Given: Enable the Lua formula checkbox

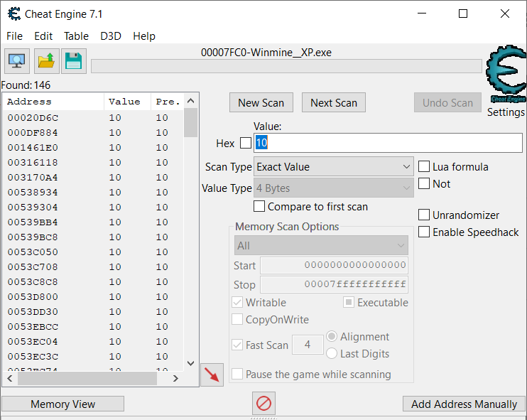Looking at the screenshot, I should coord(424,166).
